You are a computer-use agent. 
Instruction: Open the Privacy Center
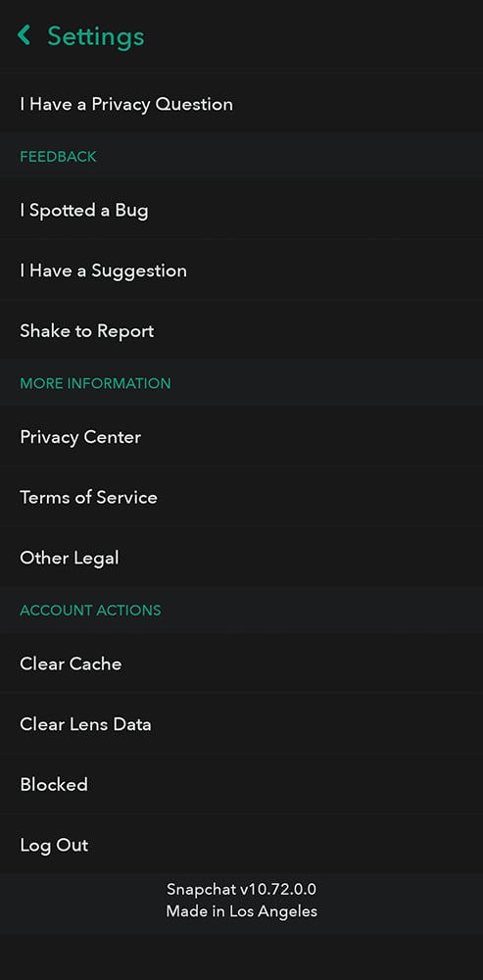[x=241, y=437]
